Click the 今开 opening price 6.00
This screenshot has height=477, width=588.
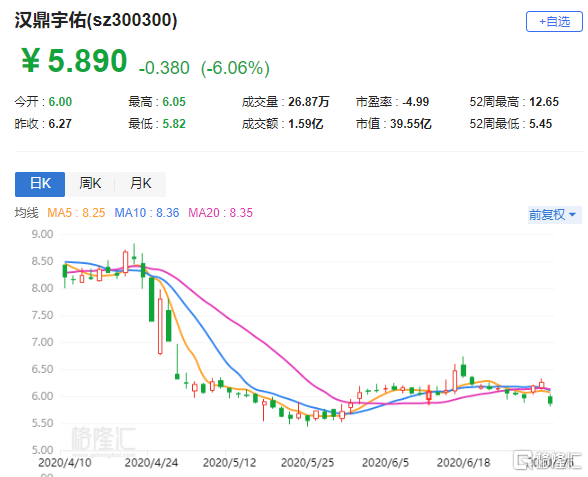pyautogui.click(x=60, y=102)
